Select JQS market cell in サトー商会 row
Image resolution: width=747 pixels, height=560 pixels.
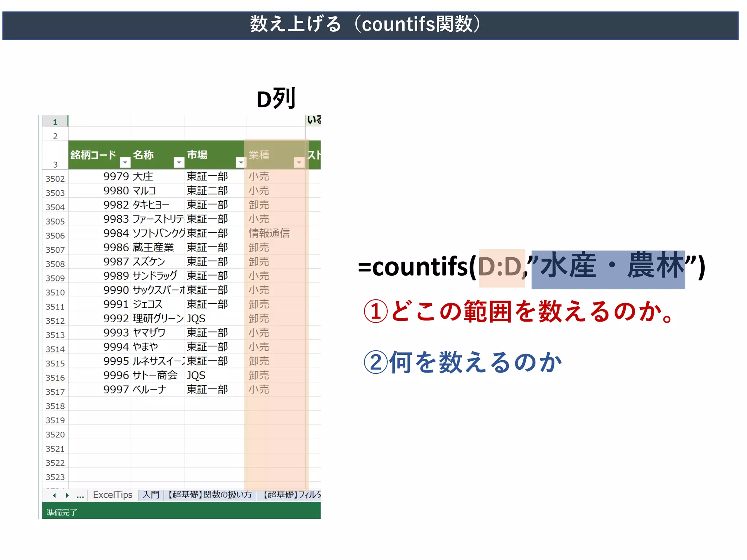(216, 376)
